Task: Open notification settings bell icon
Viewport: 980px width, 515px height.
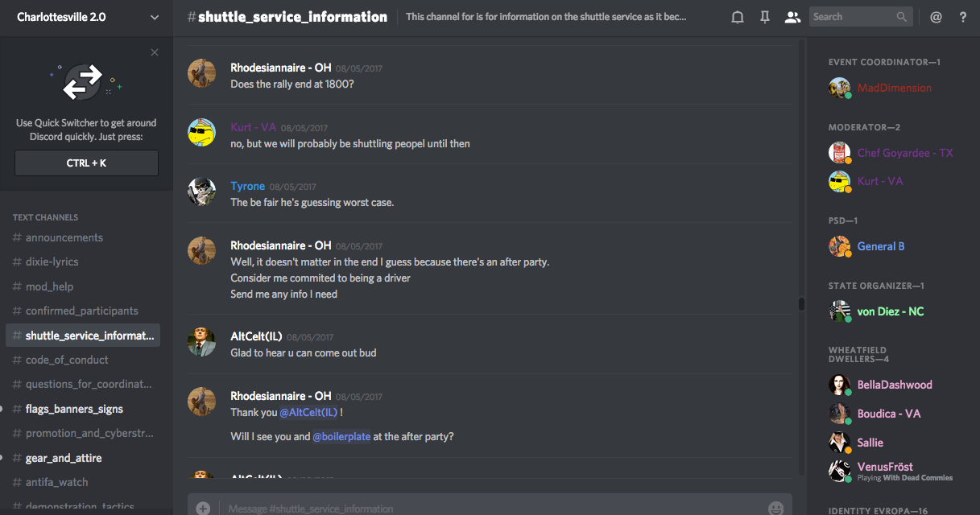Action: coord(737,17)
